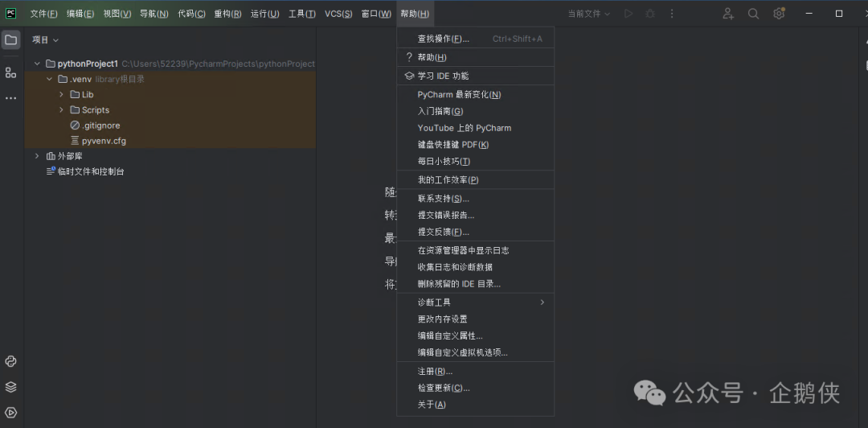
Task: Open the 编辑(E) menu
Action: tap(80, 14)
